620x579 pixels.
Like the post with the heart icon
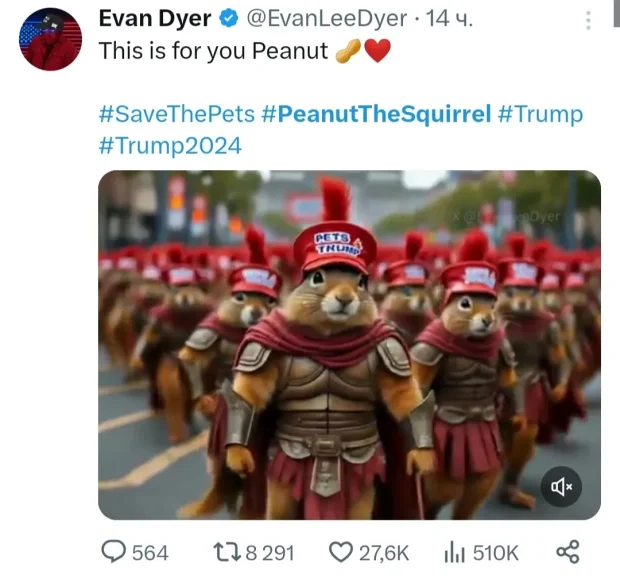pos(341,552)
